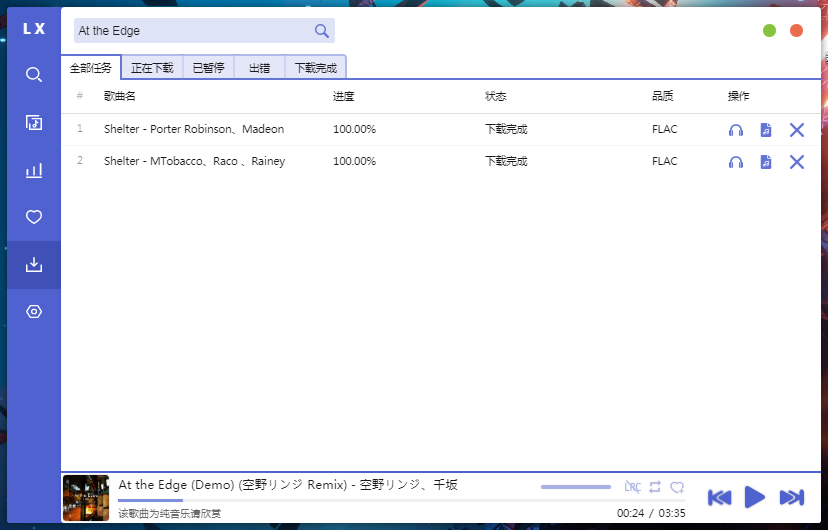This screenshot has width=828, height=530.
Task: Open the album cover thumbnail
Action: pyautogui.click(x=86, y=498)
